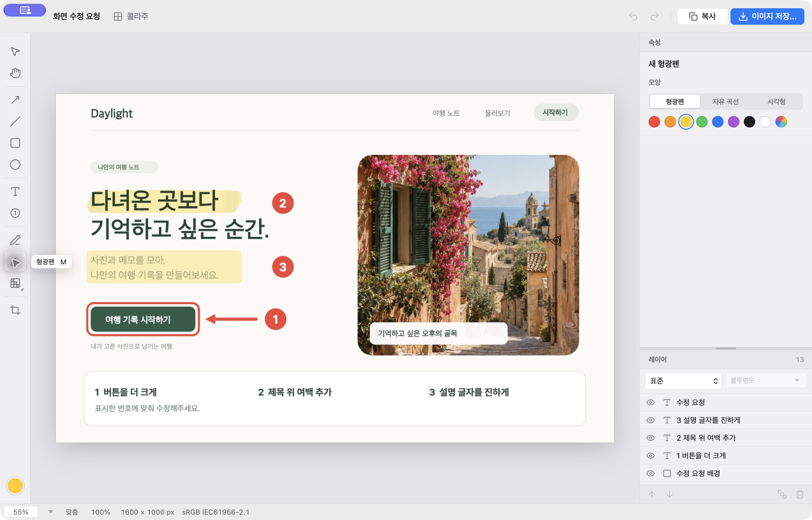
Task: Switch shape to 사각형 tab
Action: 776,102
